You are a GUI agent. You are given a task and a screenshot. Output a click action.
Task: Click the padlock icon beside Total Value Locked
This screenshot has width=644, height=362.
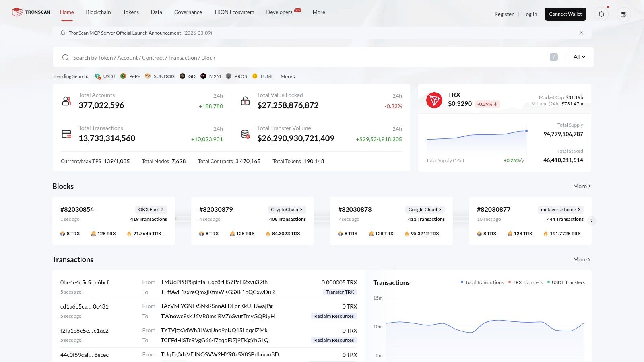pos(245,100)
